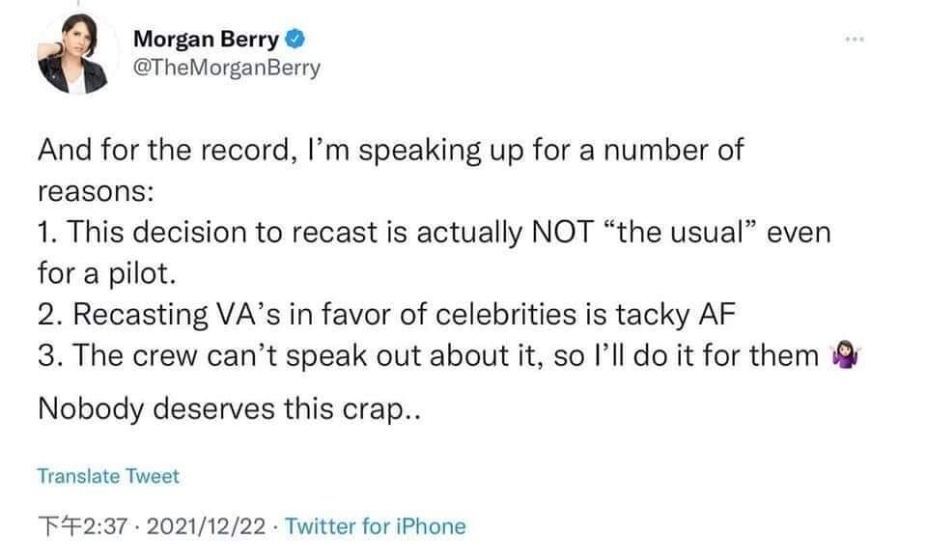Open the Twitter for iPhone source link

[376, 525]
